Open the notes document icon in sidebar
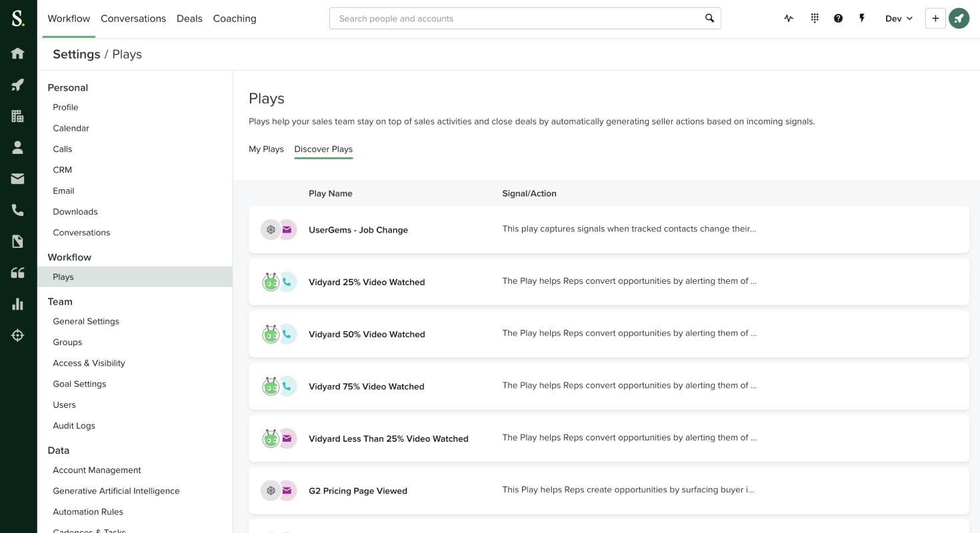 click(x=18, y=241)
